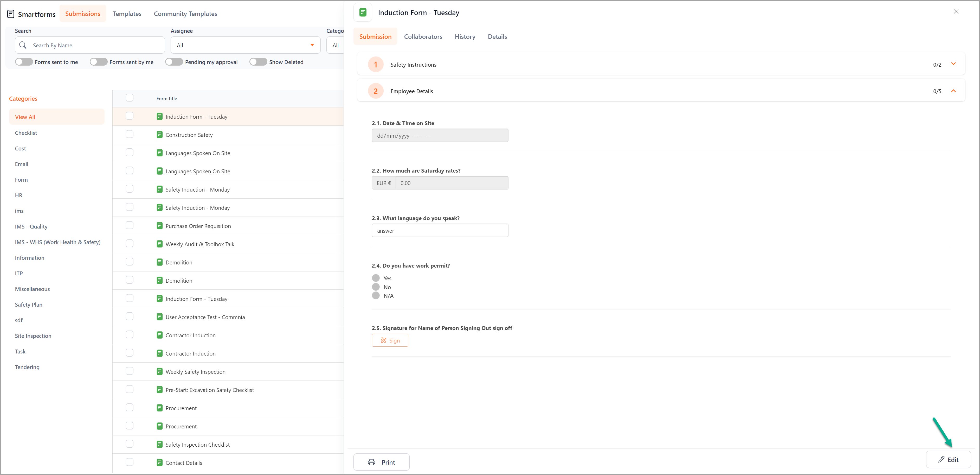Enable Pending my approval switch
The image size is (980, 475).
[x=174, y=62]
